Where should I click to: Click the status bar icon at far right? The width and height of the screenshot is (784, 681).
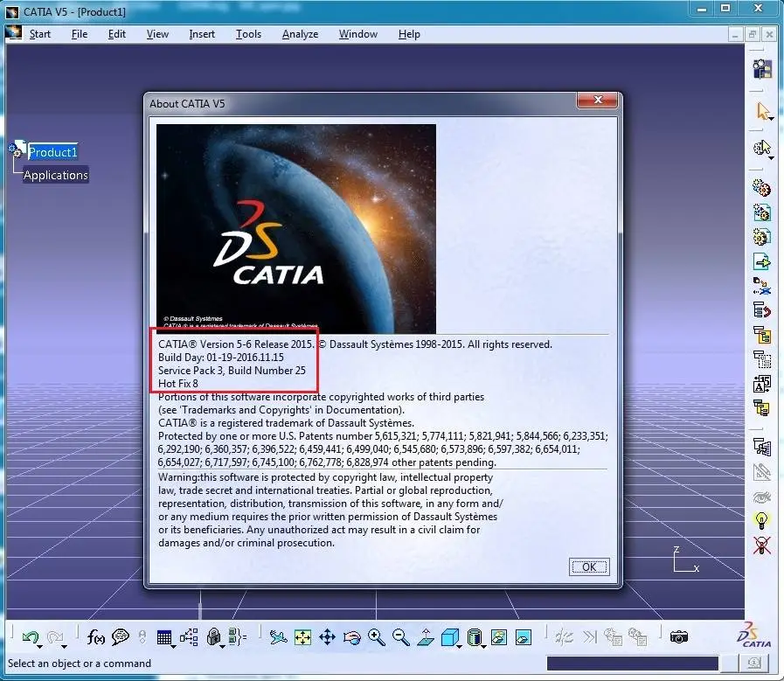pos(754,663)
